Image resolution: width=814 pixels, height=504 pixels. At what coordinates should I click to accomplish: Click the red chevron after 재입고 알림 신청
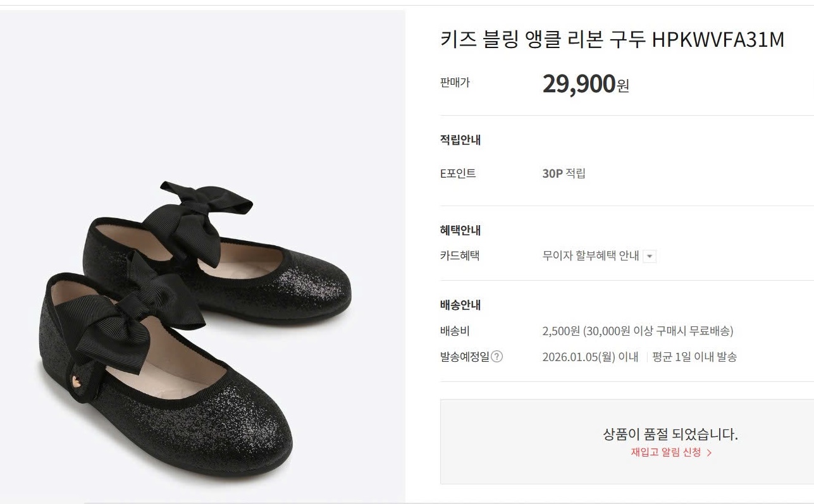click(x=709, y=453)
